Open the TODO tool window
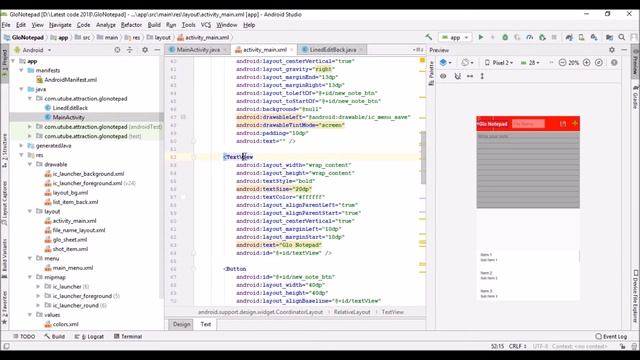This screenshot has width=640, height=360. (24, 336)
